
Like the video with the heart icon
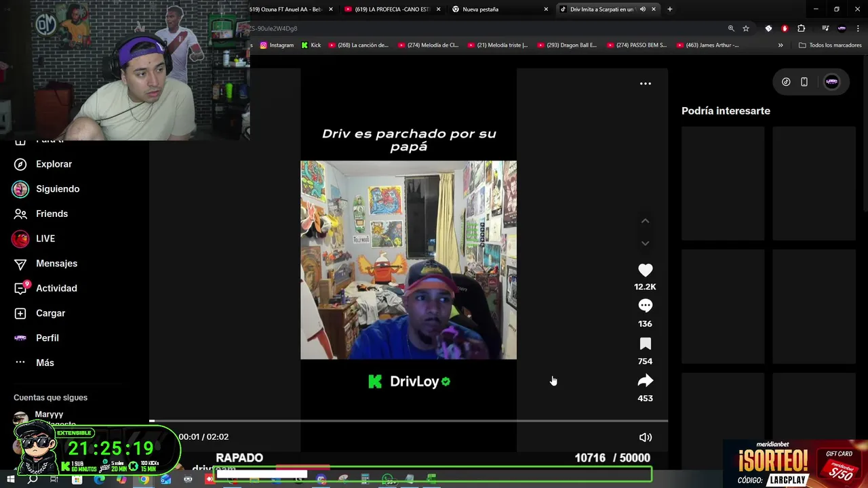click(645, 270)
